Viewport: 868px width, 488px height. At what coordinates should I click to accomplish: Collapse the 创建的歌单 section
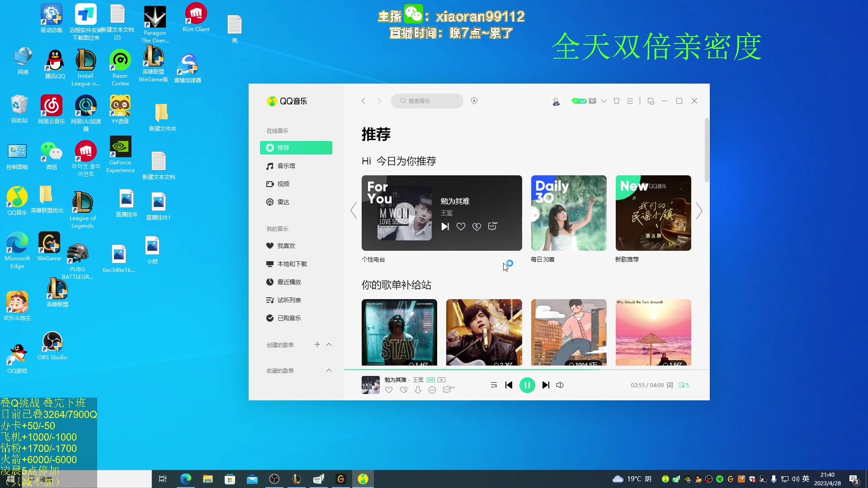pyautogui.click(x=329, y=344)
